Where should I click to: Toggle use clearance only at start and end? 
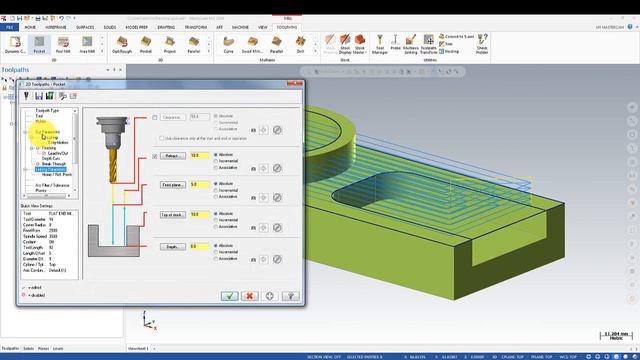[162, 138]
